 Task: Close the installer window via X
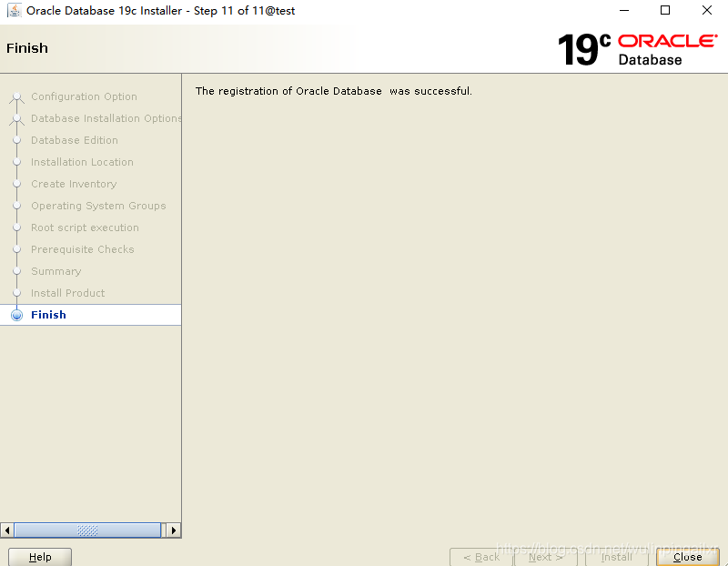tap(707, 10)
